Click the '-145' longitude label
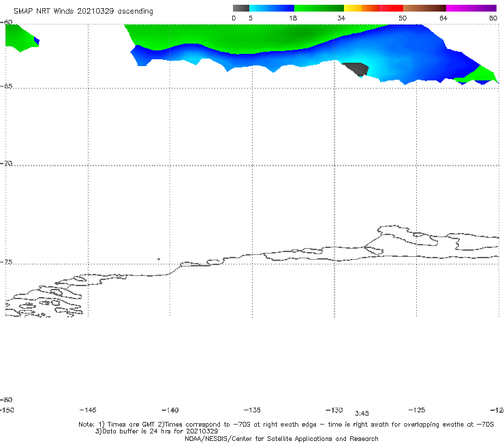This screenshot has width=504, height=443. tap(88, 410)
